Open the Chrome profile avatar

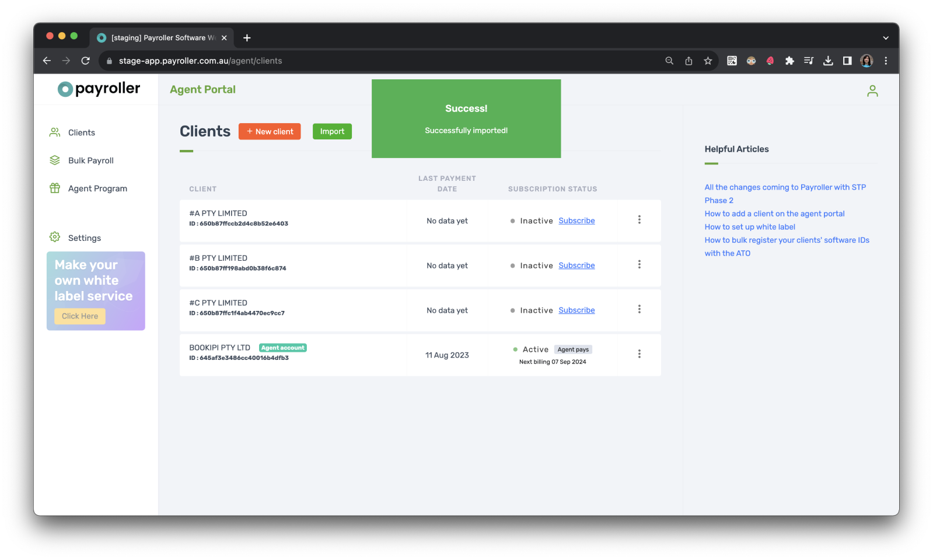pyautogui.click(x=866, y=61)
